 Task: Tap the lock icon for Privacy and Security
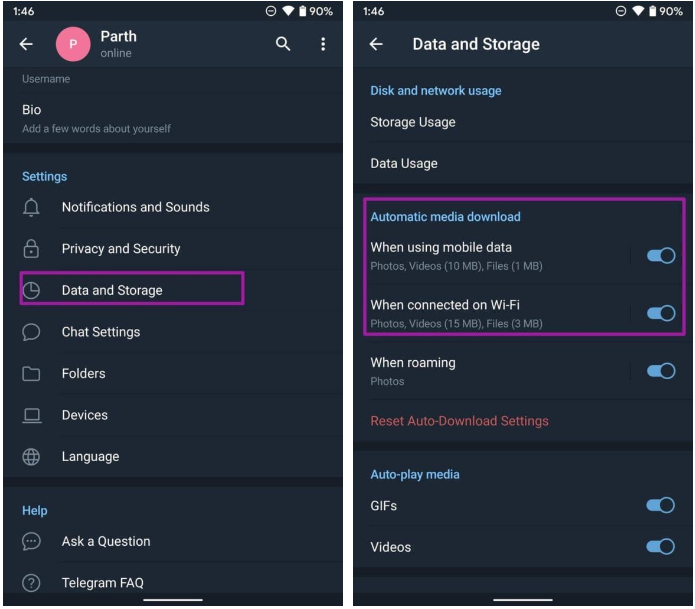(x=31, y=249)
